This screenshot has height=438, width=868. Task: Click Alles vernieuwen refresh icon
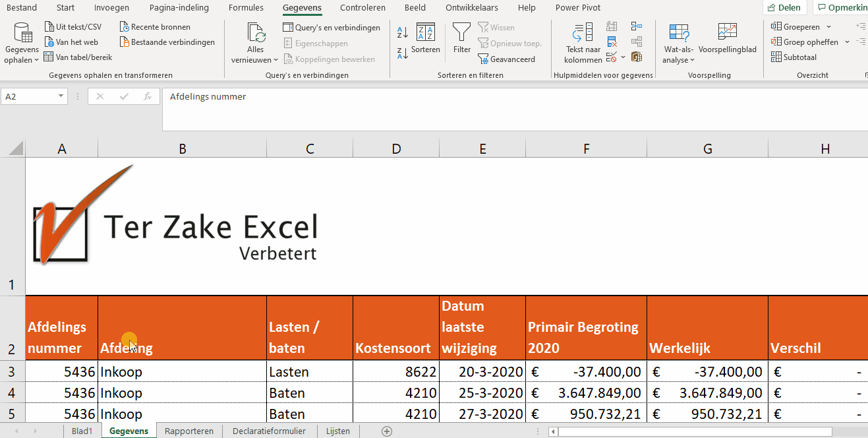[x=256, y=32]
